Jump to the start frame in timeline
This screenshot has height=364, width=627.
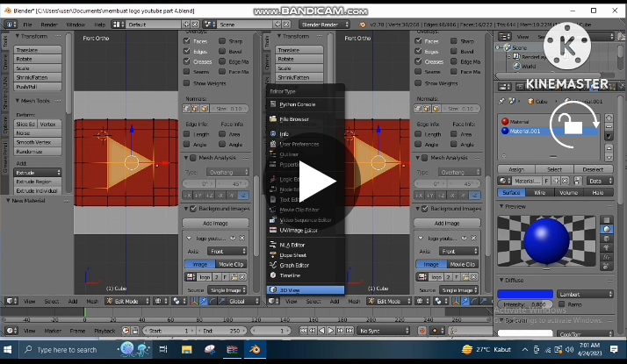303,331
